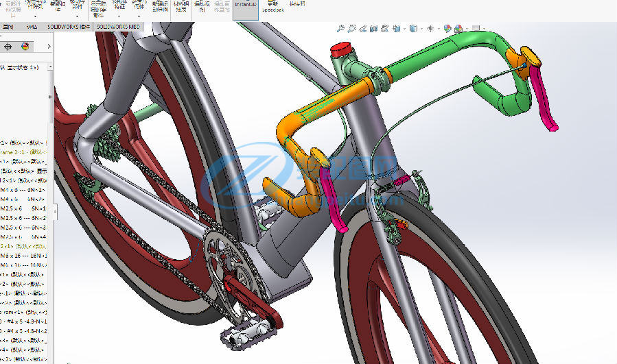Viewport: 617px width, 364px height.
Task: Select the 'frame 2<1>' tree item
Action: pyautogui.click(x=23, y=151)
